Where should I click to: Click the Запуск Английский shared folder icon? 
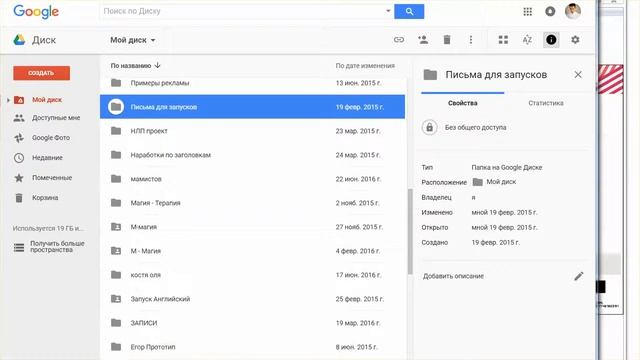point(116,299)
